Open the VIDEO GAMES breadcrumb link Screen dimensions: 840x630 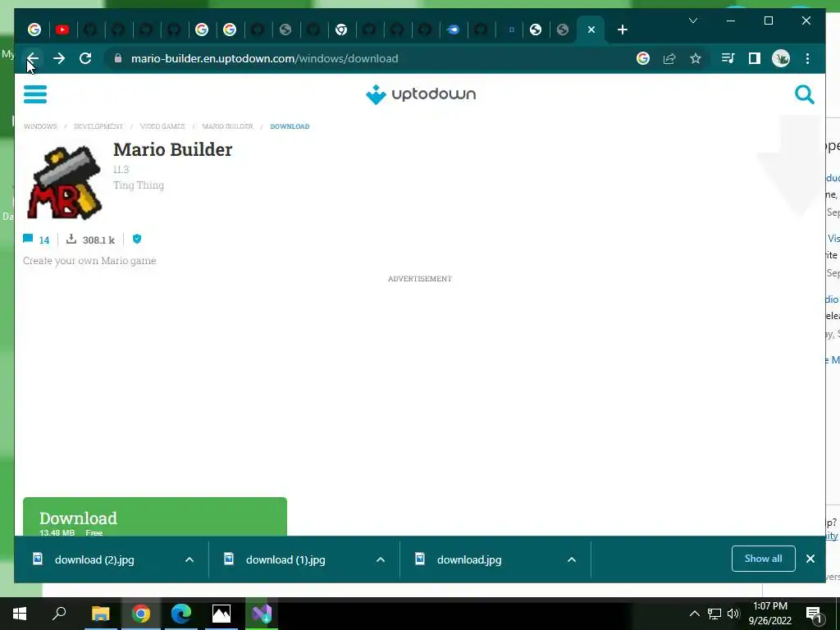pyautogui.click(x=162, y=126)
